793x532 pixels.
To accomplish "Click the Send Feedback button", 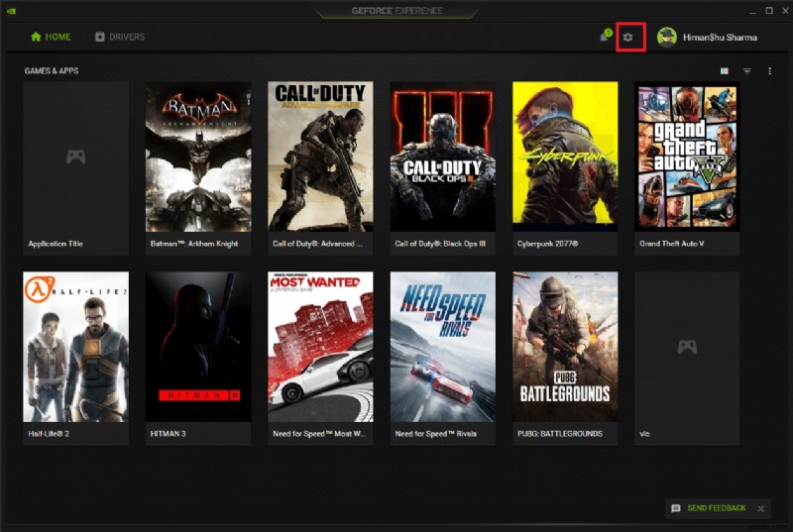I will pos(709,508).
